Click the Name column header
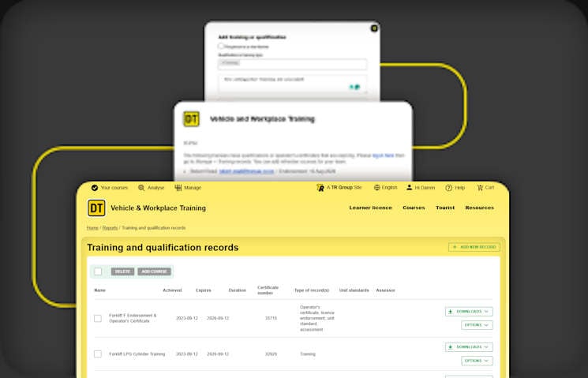This screenshot has height=378, width=588. click(x=99, y=290)
